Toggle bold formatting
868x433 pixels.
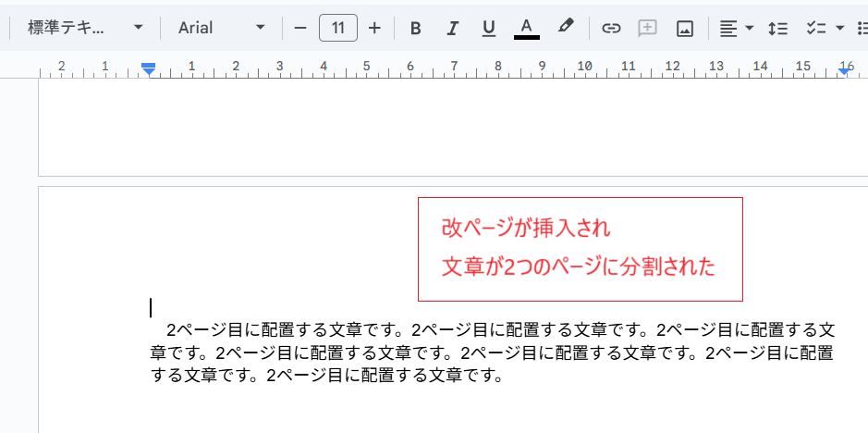pos(416,29)
